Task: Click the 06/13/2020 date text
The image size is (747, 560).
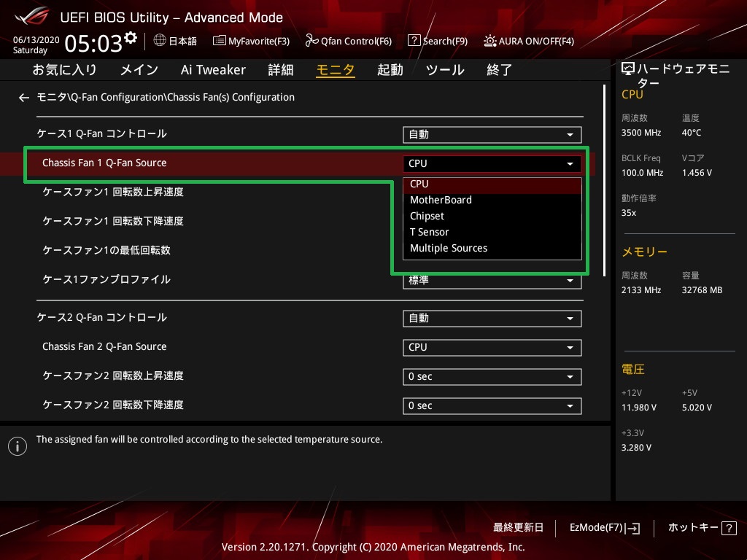Action: [36, 40]
